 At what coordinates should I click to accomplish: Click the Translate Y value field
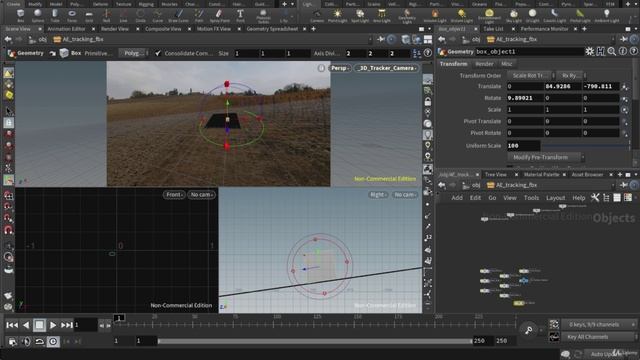coord(563,86)
